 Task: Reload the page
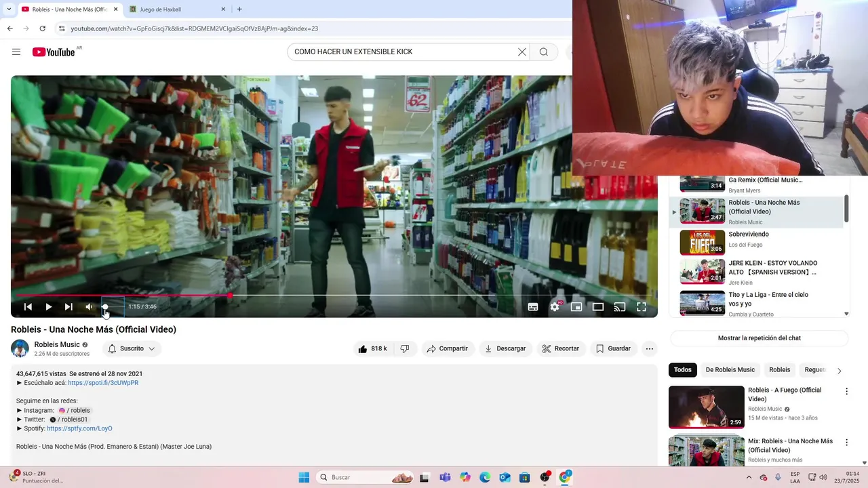(42, 28)
